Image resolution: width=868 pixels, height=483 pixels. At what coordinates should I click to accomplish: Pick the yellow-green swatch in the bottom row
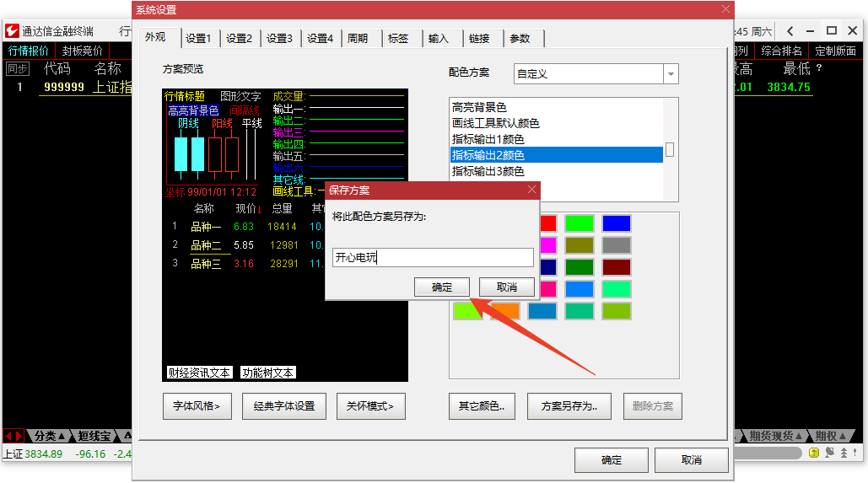[x=617, y=311]
